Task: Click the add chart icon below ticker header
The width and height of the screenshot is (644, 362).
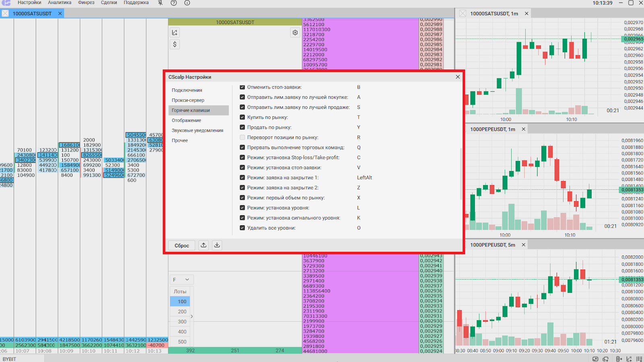Action: pyautogui.click(x=175, y=33)
